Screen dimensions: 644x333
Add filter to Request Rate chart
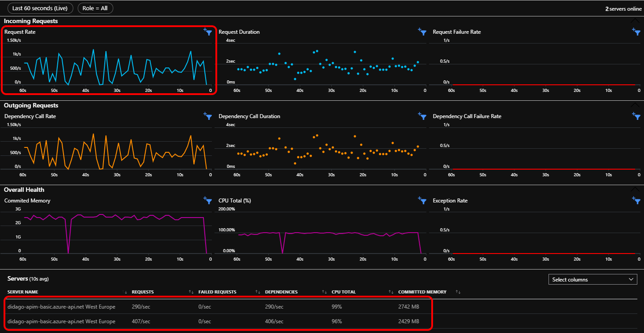(x=208, y=32)
